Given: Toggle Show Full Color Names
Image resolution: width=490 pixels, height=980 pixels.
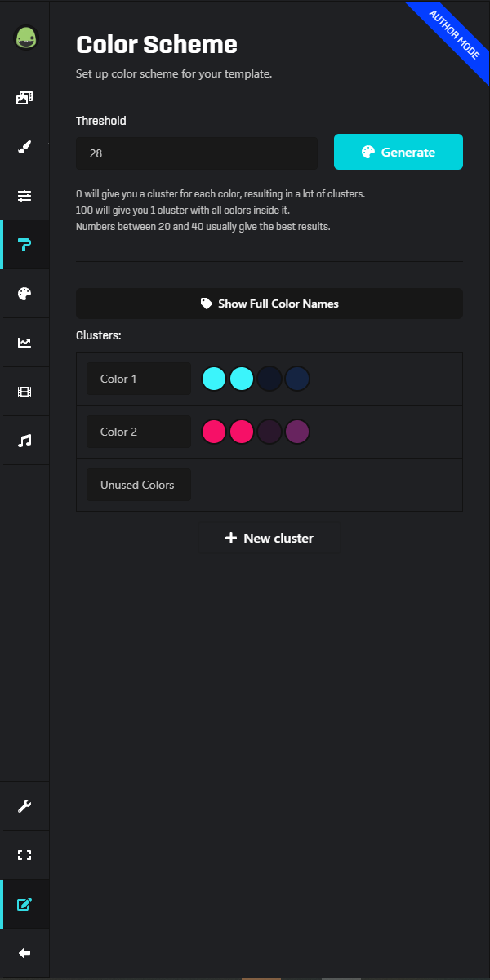Looking at the screenshot, I should click(269, 304).
